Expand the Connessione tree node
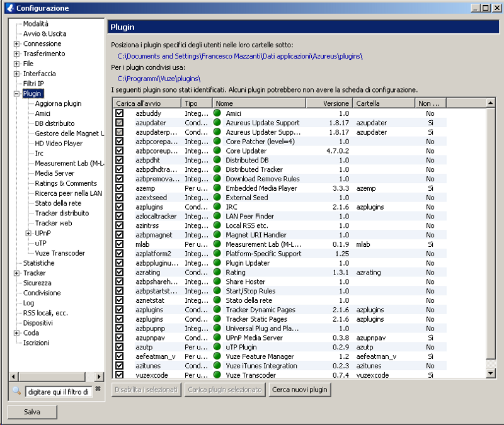Screen dimensions: 504x425 [16, 44]
